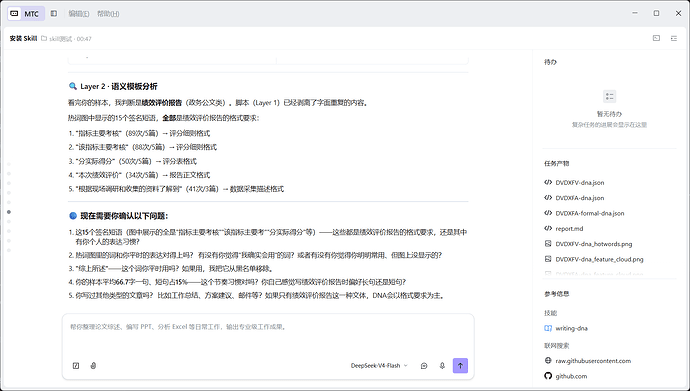690x391 pixels.
Task: Click the slash command icon in input box
Action: (x=76, y=365)
